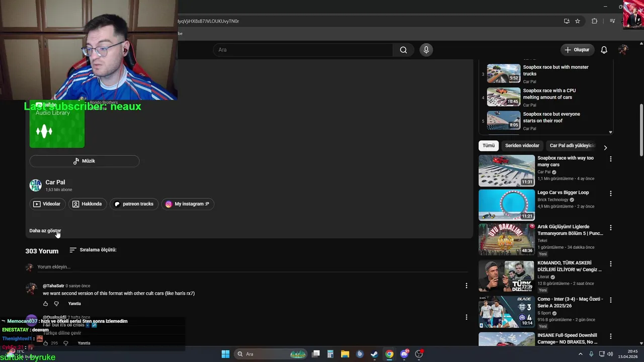Open the Brick Technology channel name
The height and width of the screenshot is (362, 644).
[x=553, y=200]
